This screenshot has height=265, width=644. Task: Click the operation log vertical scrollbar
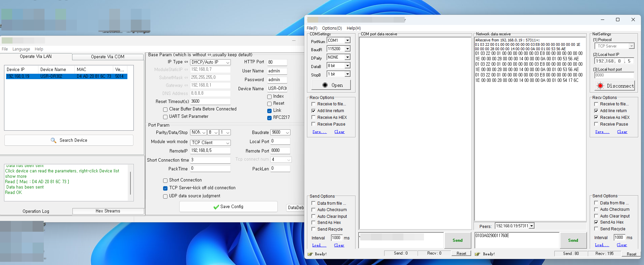(x=130, y=183)
